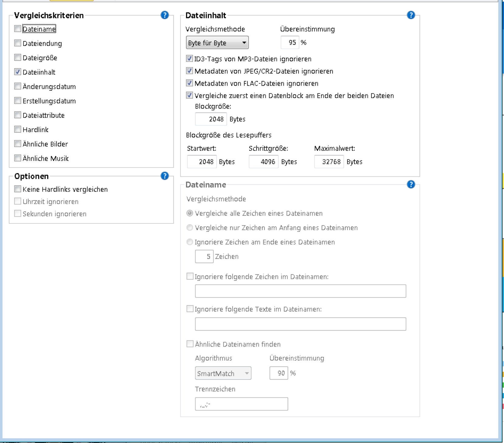Screen dimensions: 504x443
Task: Click the Trennzeichen text field
Action: point(241,404)
